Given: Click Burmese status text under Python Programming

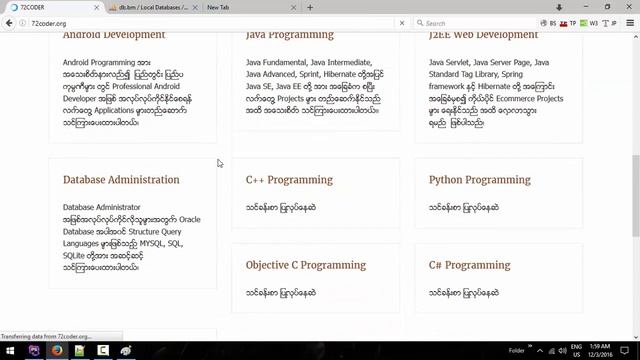Looking at the screenshot, I should (x=463, y=208).
